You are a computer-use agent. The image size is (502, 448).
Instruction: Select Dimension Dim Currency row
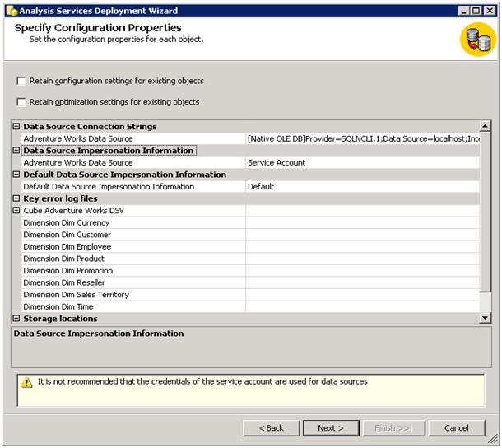(x=133, y=222)
